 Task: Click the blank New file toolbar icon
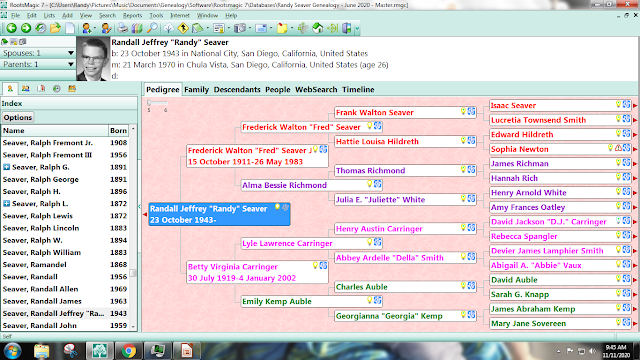(70, 28)
